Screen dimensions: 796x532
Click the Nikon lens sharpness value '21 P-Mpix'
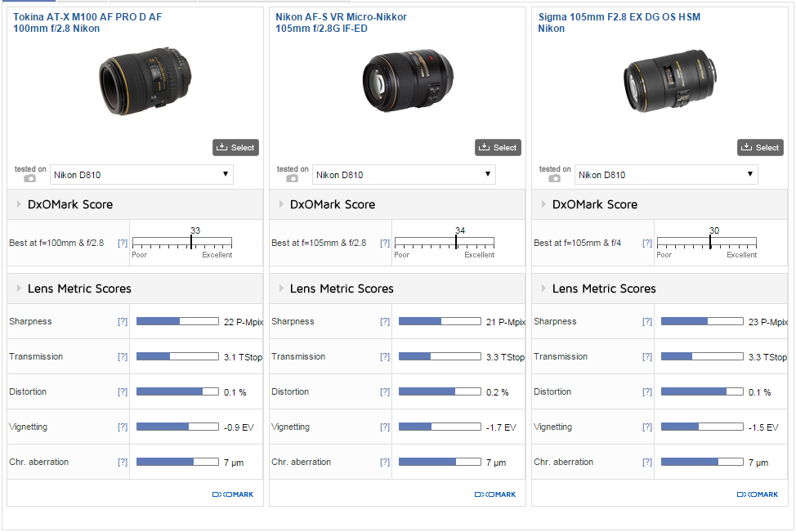(506, 322)
